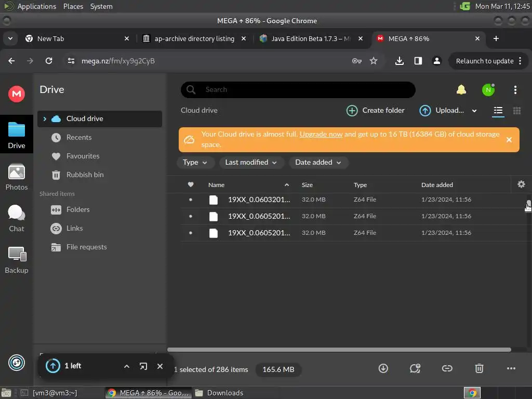Click the share with contact icon
532x399 pixels.
[x=415, y=368]
